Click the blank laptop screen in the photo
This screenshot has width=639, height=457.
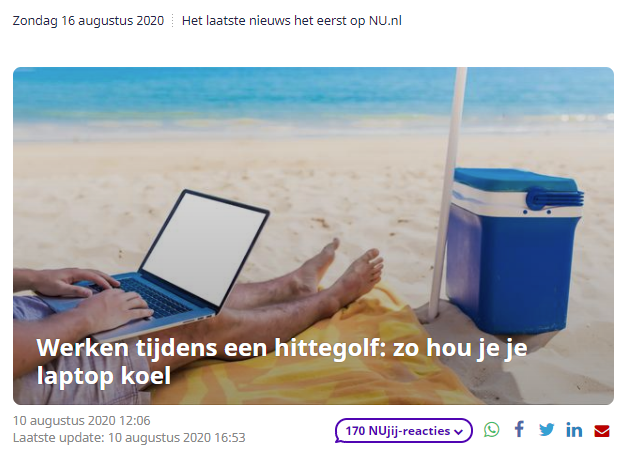click(204, 247)
